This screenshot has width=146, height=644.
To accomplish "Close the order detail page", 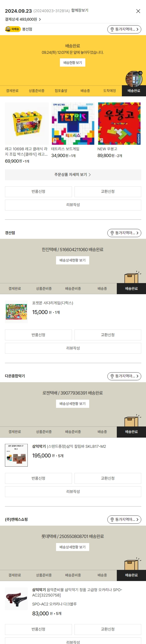I will [x=138, y=11].
